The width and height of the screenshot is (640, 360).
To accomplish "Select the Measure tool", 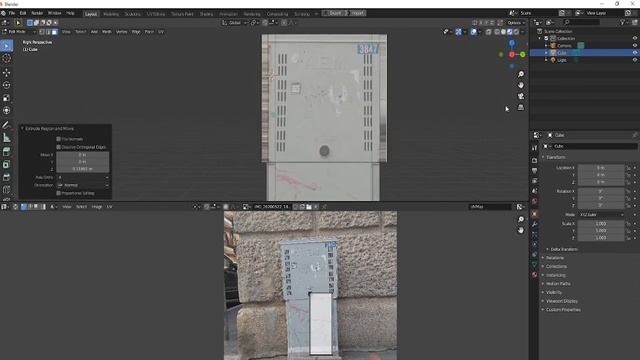I will click(x=7, y=138).
